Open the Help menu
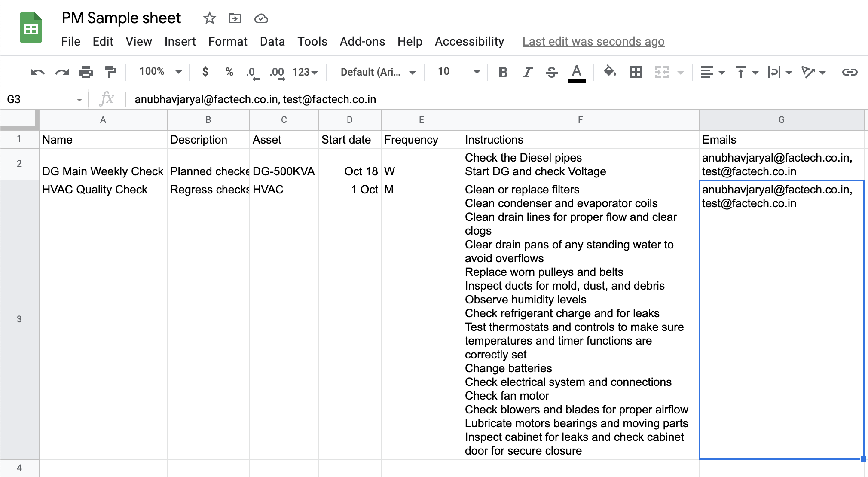 click(410, 42)
